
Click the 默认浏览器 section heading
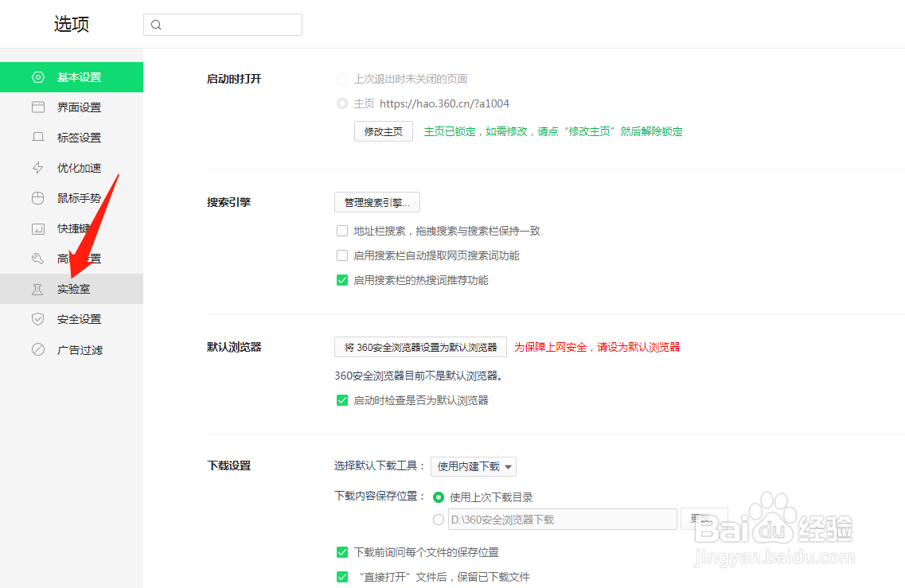[x=234, y=347]
